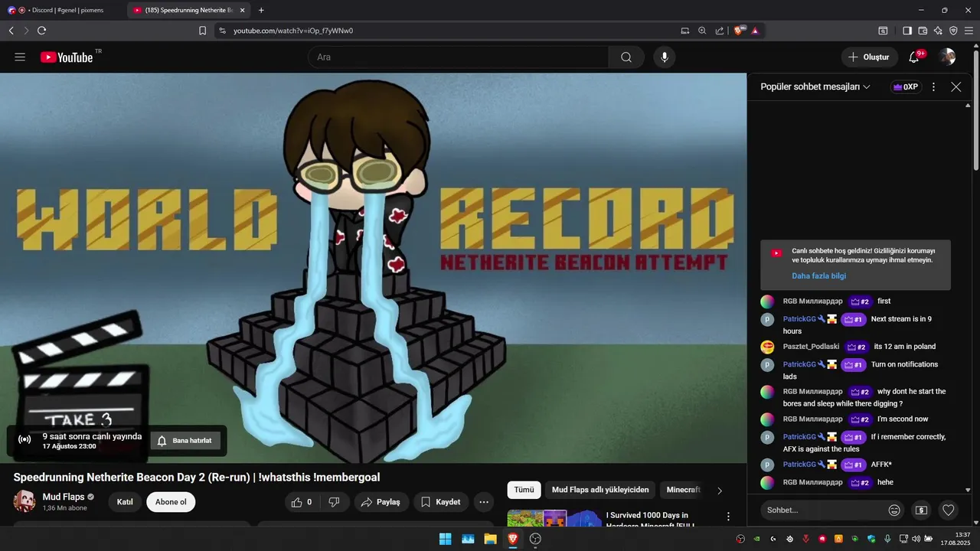Viewport: 980px width, 551px height.
Task: Go forward in browser history
Action: click(26, 31)
